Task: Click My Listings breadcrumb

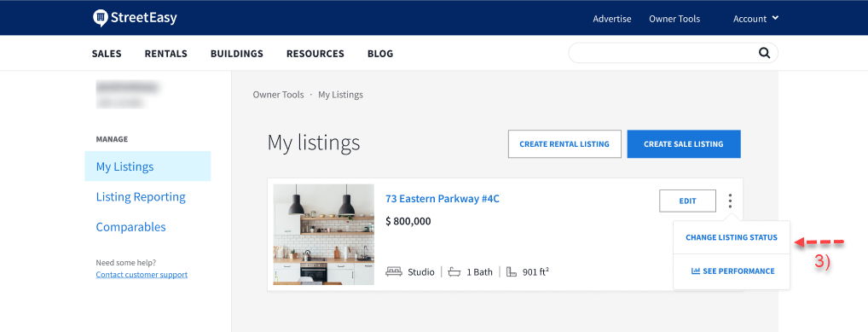Action: tap(340, 95)
